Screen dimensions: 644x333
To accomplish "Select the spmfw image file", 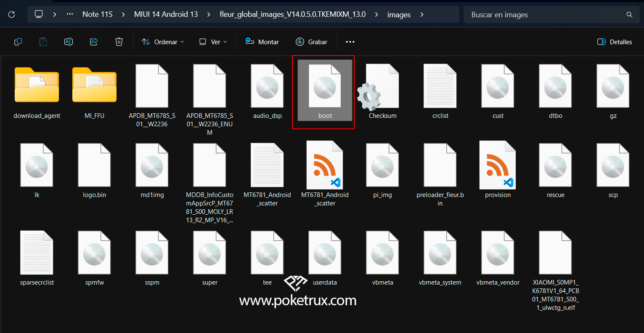I will pyautogui.click(x=94, y=259).
